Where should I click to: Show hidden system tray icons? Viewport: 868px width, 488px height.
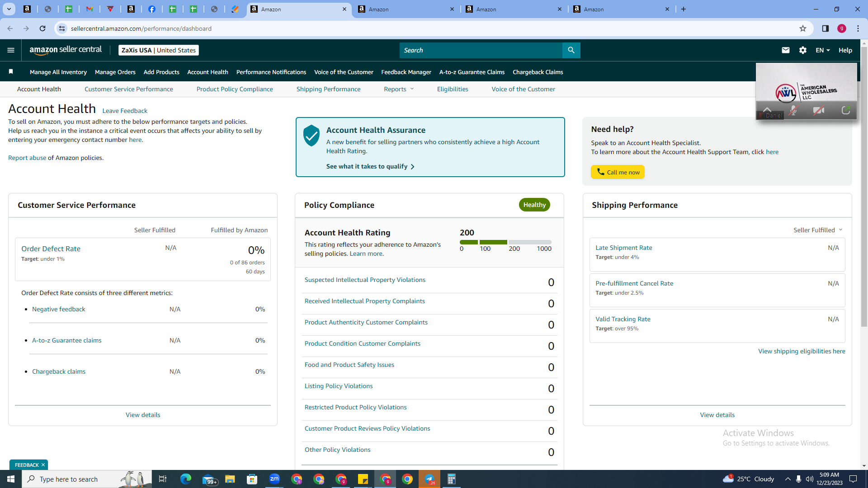pos(788,479)
